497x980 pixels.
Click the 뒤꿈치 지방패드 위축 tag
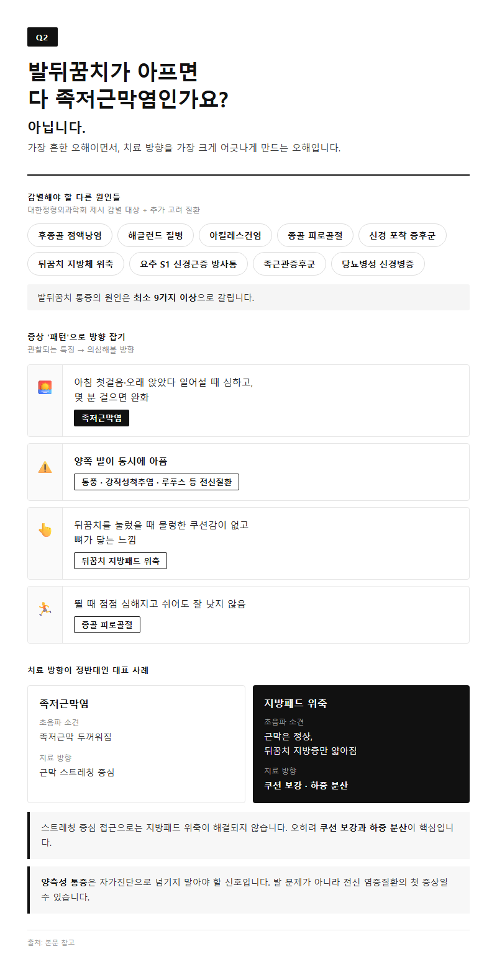[x=121, y=560]
